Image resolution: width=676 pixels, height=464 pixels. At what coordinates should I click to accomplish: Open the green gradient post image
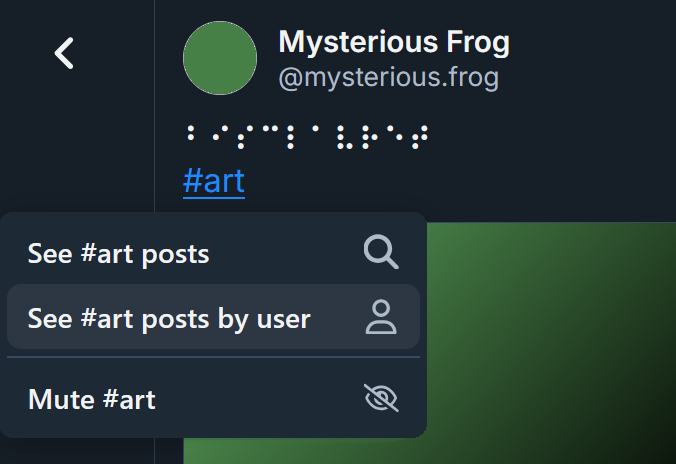point(551,343)
